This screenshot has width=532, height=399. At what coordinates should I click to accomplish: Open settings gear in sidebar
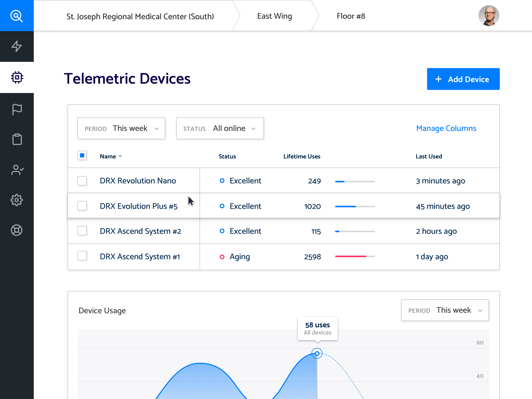coord(17,200)
